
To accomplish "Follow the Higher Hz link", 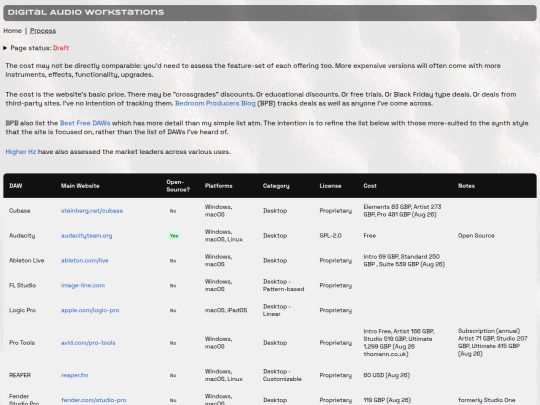I will point(21,152).
